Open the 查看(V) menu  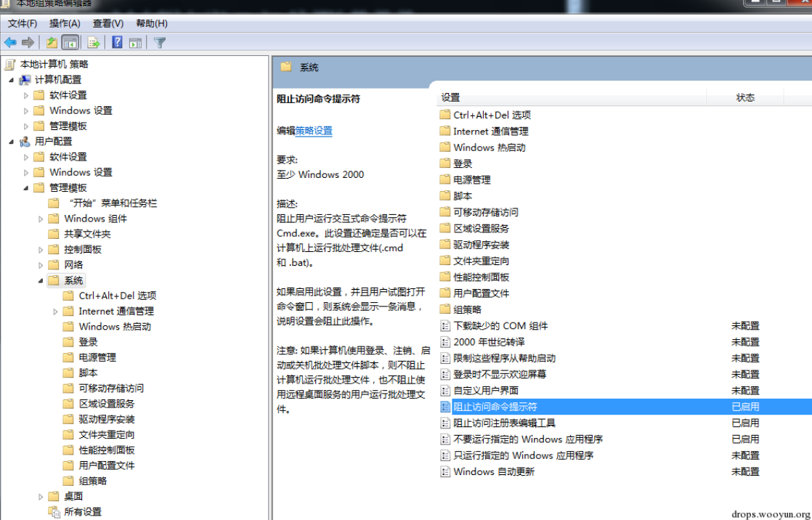(x=108, y=23)
